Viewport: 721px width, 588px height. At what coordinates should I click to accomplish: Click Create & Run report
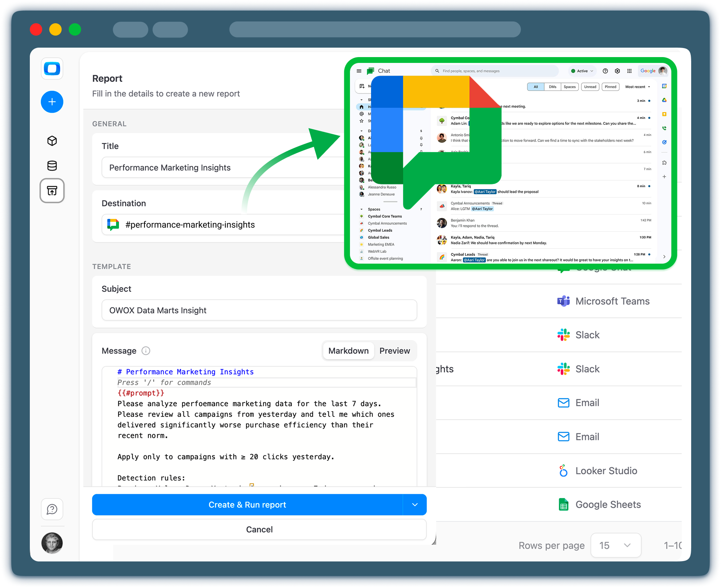[247, 504]
